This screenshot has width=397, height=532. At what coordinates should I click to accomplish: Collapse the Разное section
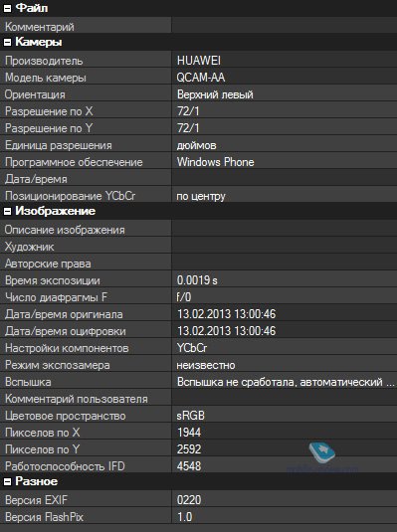point(8,482)
